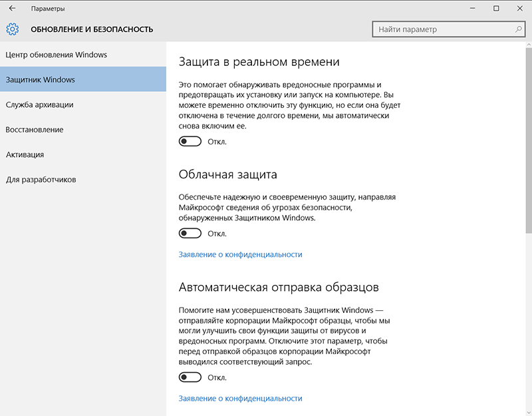This screenshot has height=416, width=532.
Task: Go back with the arrow icon
Action: (12, 9)
